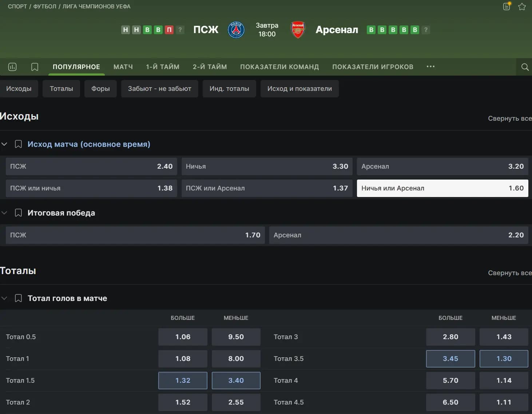
Task: Select Тотал 4.5 больше 6.50
Action: 450,402
